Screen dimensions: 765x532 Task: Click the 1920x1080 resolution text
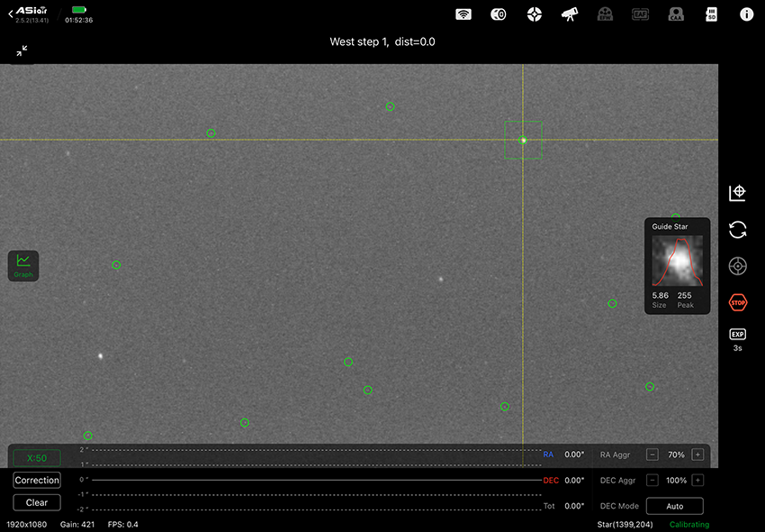coord(27,525)
